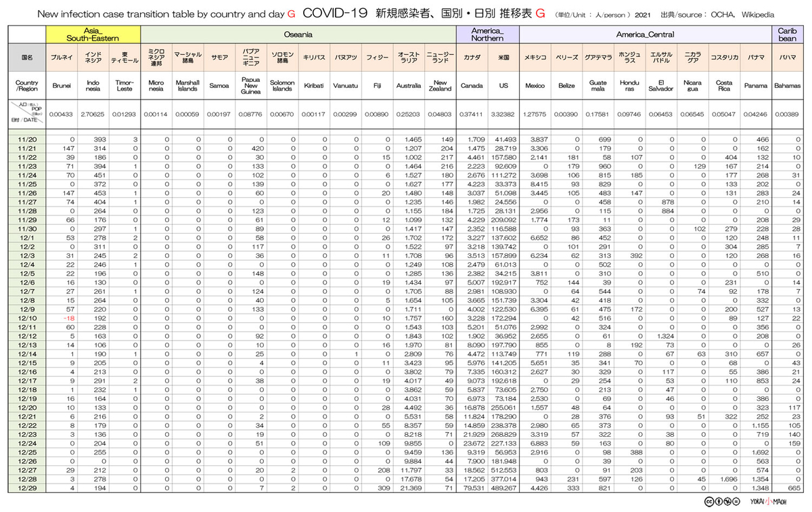The height and width of the screenshot is (512, 812).
Task: Click the OCHA, Wikipedia source text
Action: tap(742, 14)
